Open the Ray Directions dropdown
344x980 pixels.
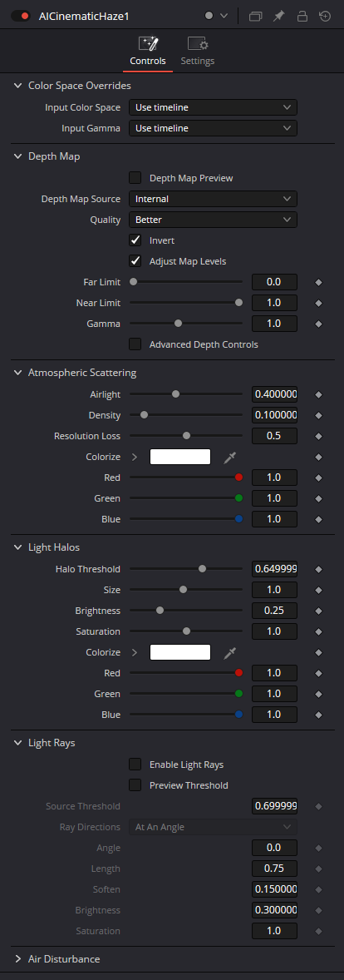213,827
